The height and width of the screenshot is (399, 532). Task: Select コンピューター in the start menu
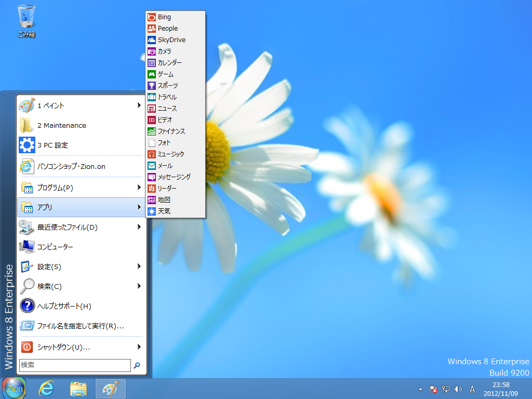click(x=55, y=247)
